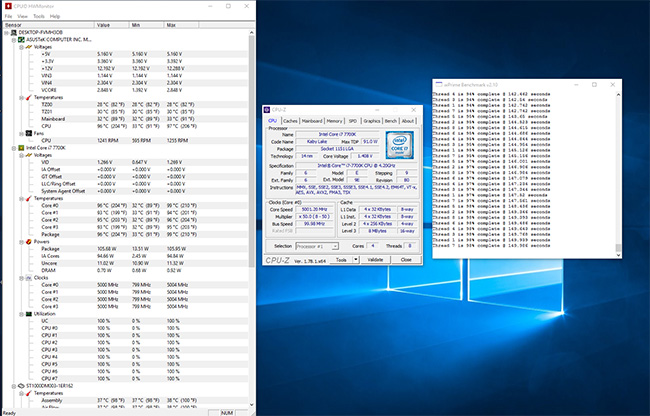Open the Tools menu in HWMonitor
The height and width of the screenshot is (416, 650).
tap(39, 16)
